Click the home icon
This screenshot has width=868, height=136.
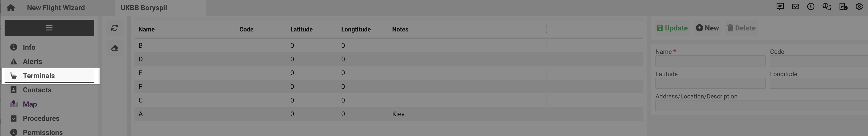tap(10, 8)
